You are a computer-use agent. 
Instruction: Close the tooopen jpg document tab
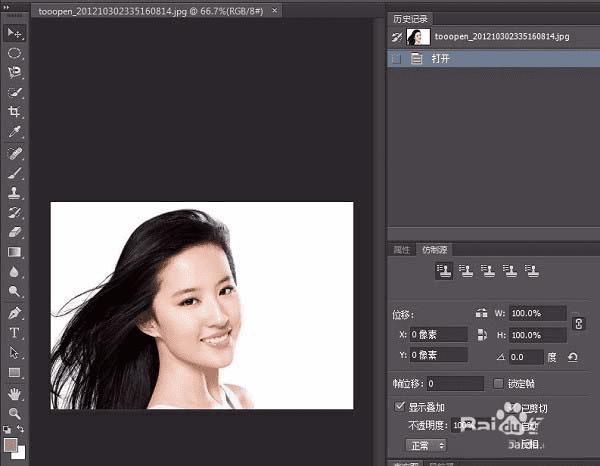(275, 10)
